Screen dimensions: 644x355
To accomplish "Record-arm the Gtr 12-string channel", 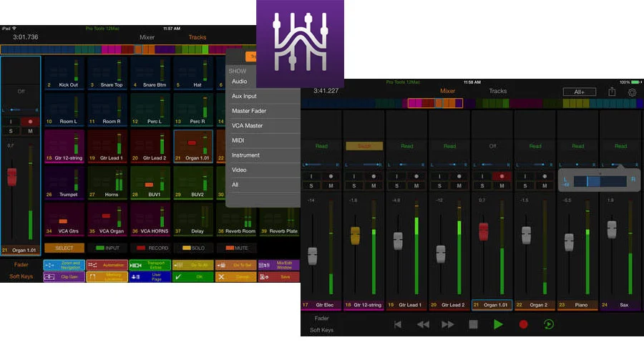I will tap(374, 176).
